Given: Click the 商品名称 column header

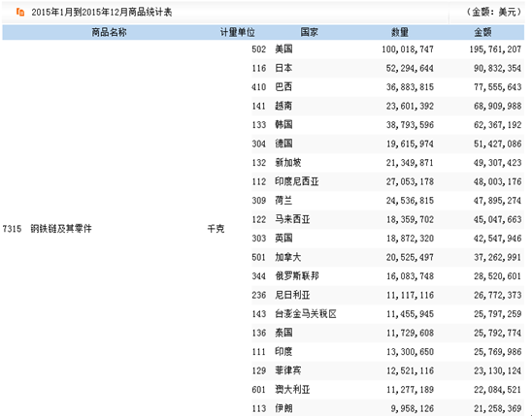Looking at the screenshot, I should coord(109,33).
